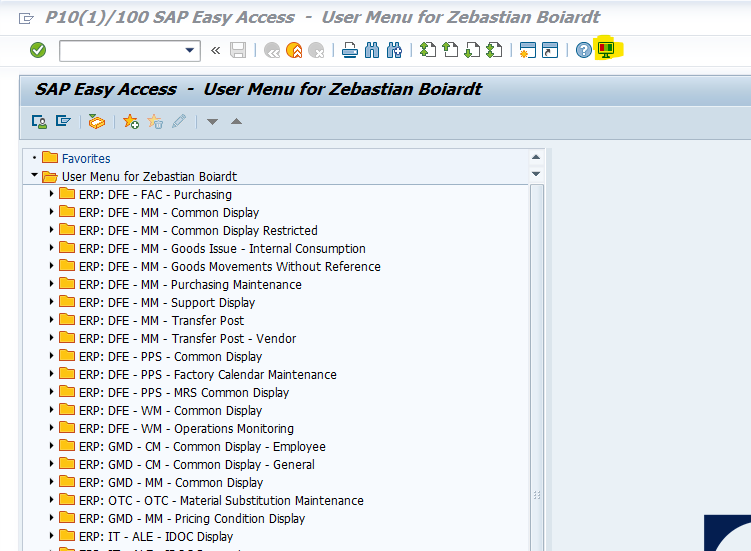Click the Find binoculars icon
The width and height of the screenshot is (751, 551).
tap(372, 50)
